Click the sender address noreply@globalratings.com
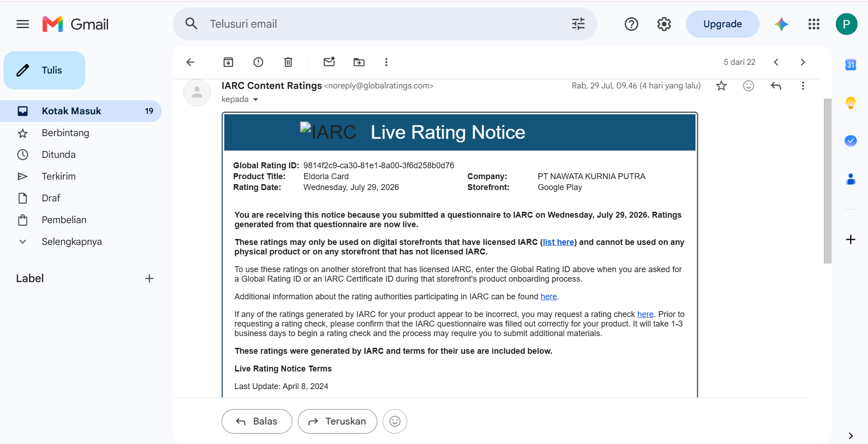The image size is (868, 444). [379, 86]
